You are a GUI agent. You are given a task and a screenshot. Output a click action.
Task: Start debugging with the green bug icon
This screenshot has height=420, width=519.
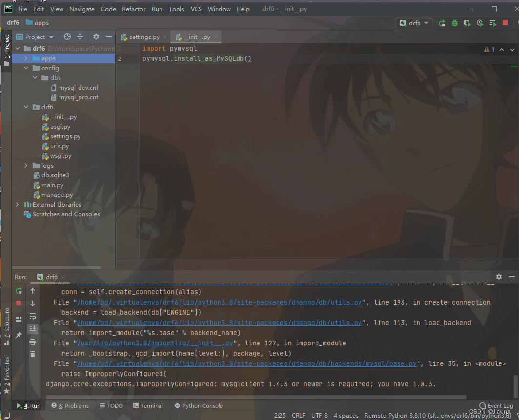(455, 23)
